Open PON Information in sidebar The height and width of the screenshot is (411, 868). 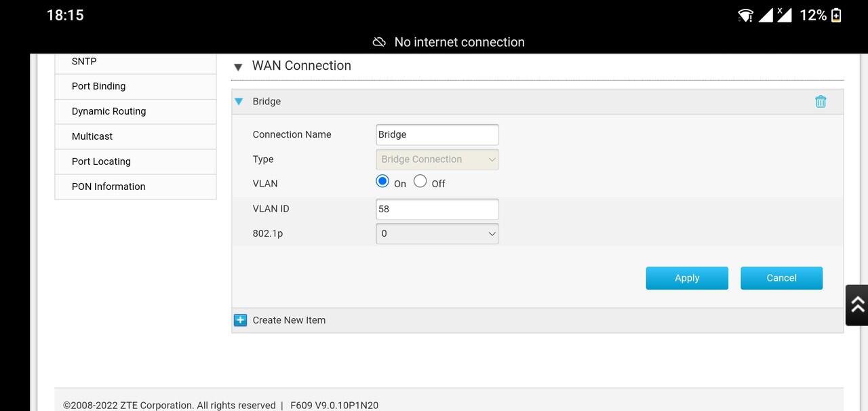(108, 187)
